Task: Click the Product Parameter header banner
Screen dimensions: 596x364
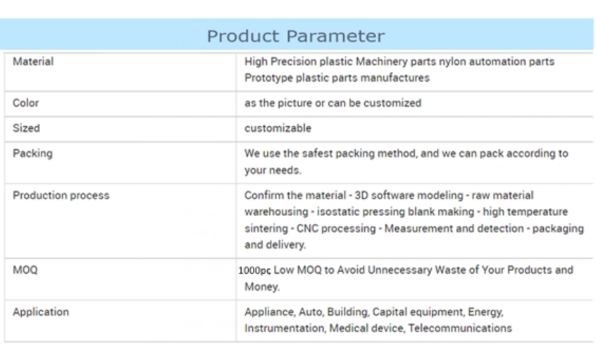Action: pos(297,36)
